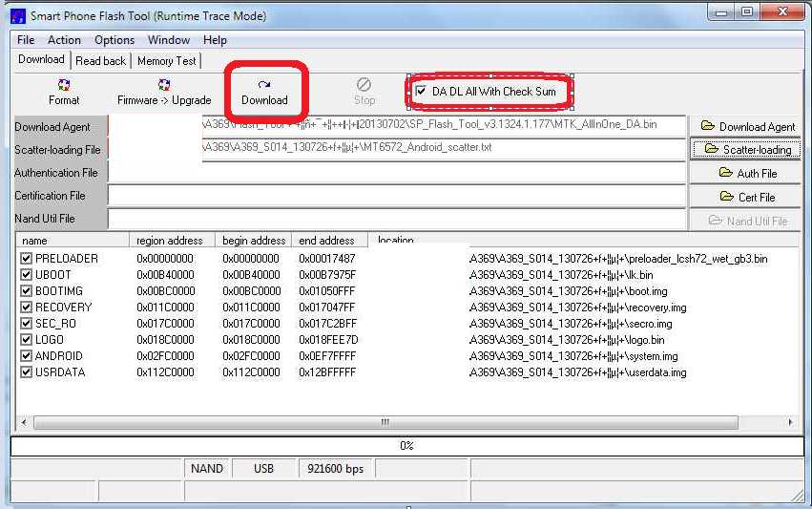Screen dimensions: 812x509
Task: Click the Auth File button
Action: [747, 173]
